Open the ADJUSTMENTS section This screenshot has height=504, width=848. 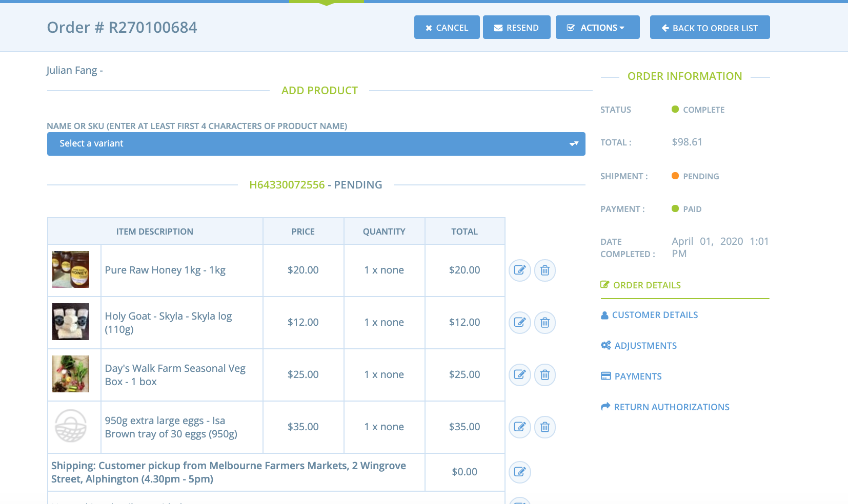pyautogui.click(x=639, y=346)
